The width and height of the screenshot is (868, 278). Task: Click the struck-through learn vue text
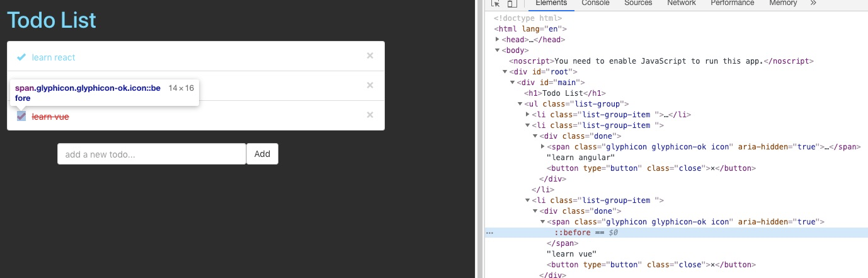point(50,117)
